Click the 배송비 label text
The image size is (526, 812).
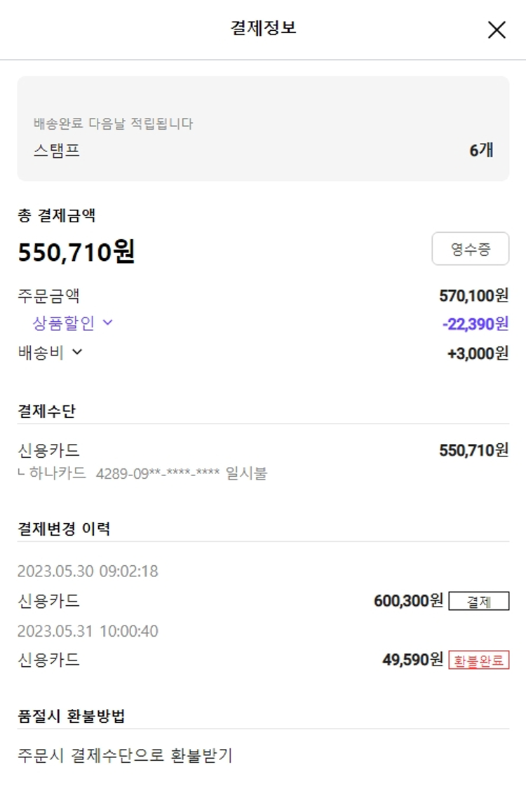coord(41,353)
